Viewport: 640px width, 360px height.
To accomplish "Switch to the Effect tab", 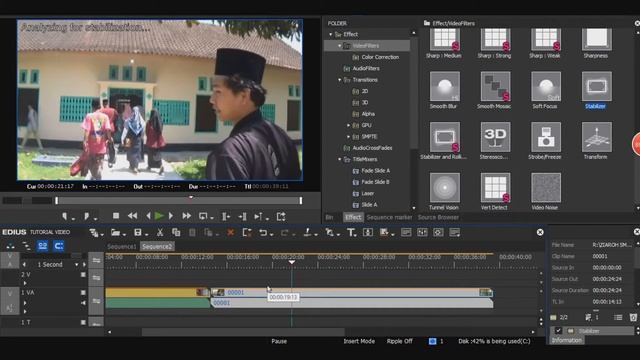I will coord(353,217).
